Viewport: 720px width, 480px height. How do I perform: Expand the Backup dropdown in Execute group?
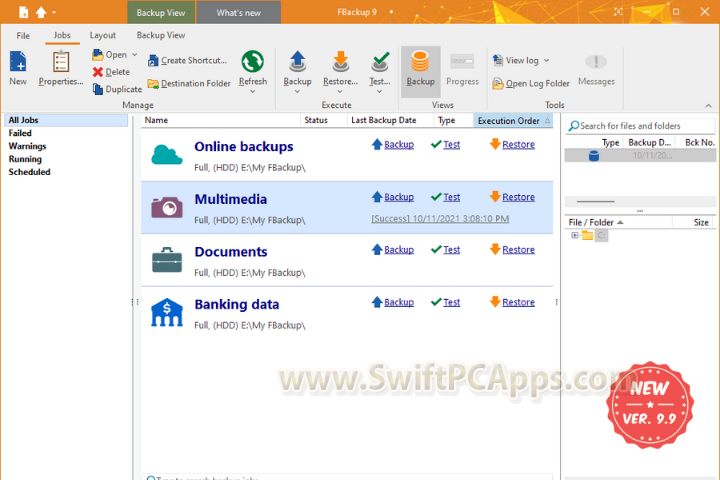[x=297, y=92]
